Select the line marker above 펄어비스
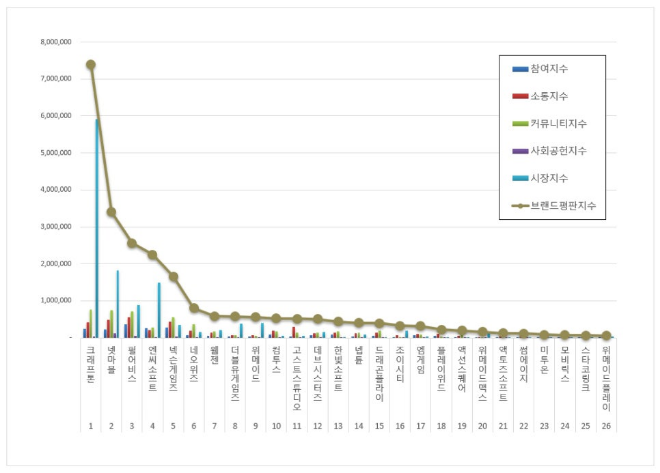660x473 pixels. coord(132,243)
